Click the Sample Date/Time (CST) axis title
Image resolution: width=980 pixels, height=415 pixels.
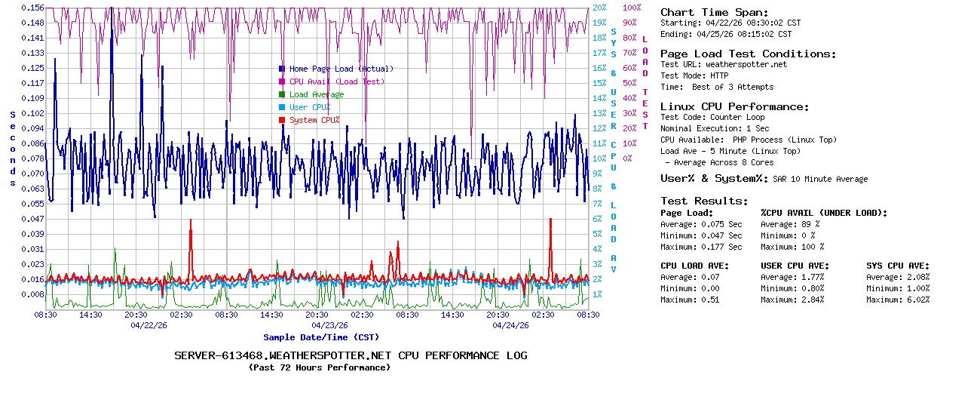[320, 337]
